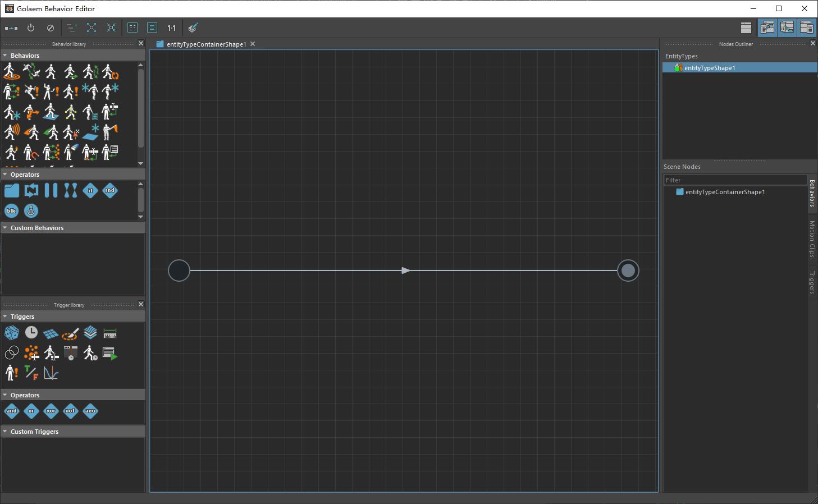Collapse the Operators section in Trigger library
818x504 pixels.
5,395
